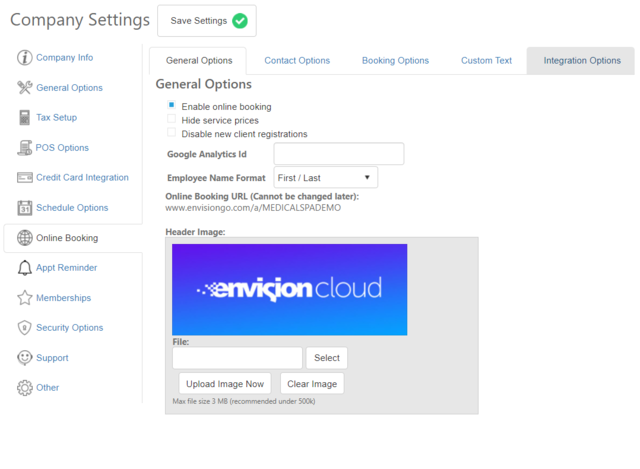Open Appt Reminder settings

(x=67, y=268)
